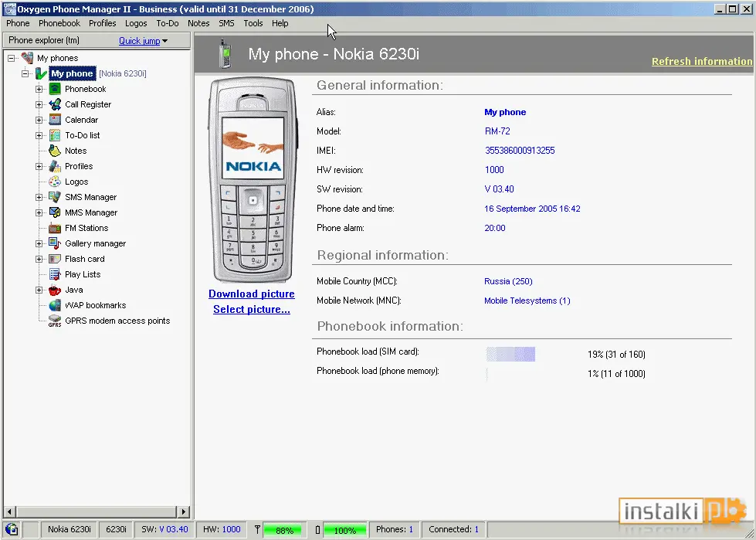
Task: Click the My phones root icon
Action: tap(28, 58)
